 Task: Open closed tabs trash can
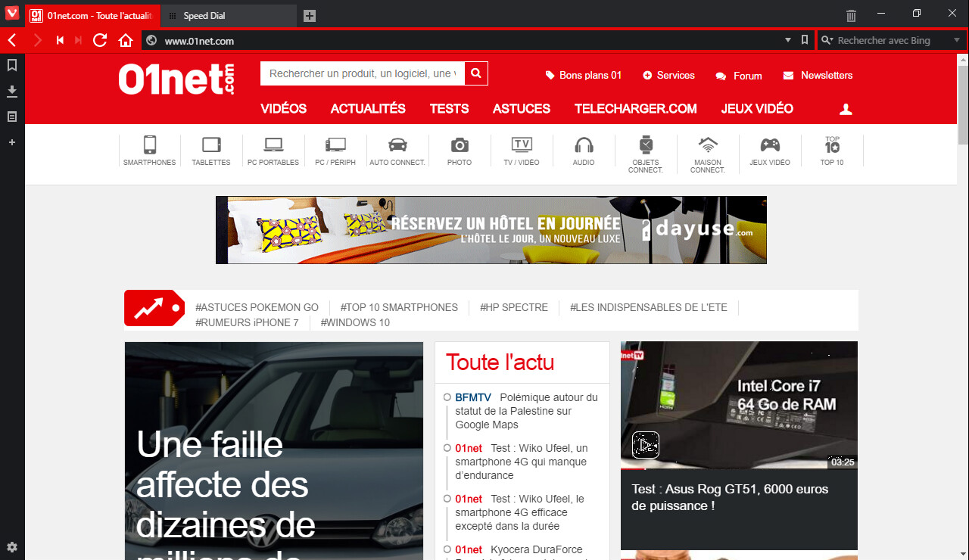tap(851, 15)
